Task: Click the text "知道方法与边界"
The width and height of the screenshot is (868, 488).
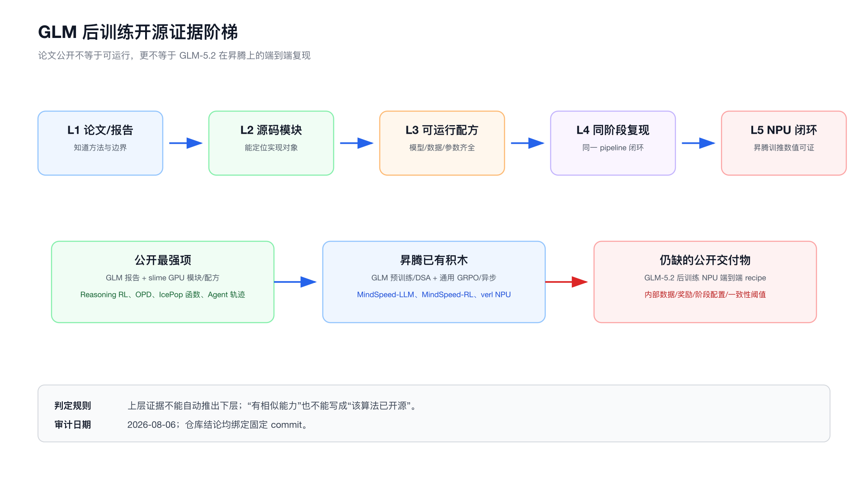Action: (x=100, y=148)
